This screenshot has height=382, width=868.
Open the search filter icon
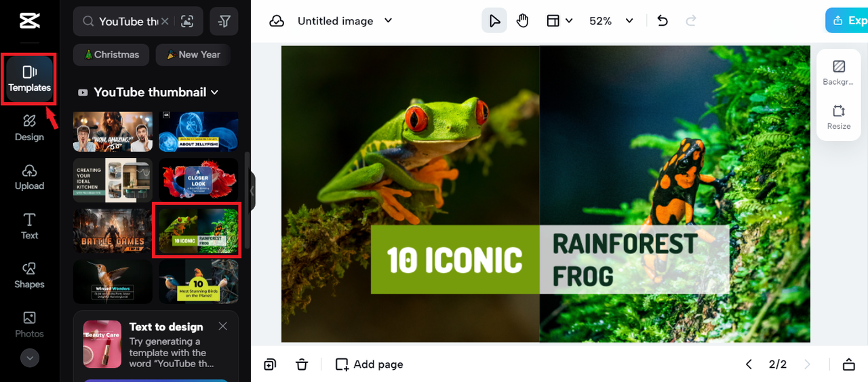coord(224,22)
